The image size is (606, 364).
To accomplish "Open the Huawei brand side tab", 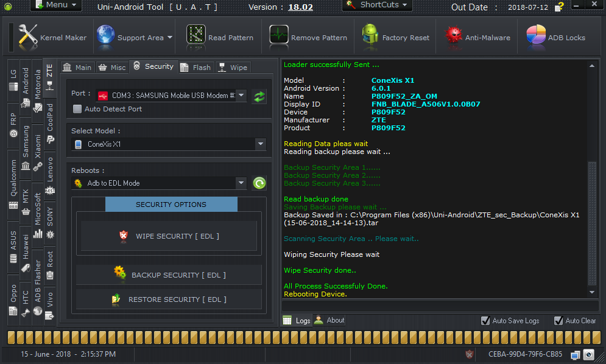I will click(x=26, y=253).
